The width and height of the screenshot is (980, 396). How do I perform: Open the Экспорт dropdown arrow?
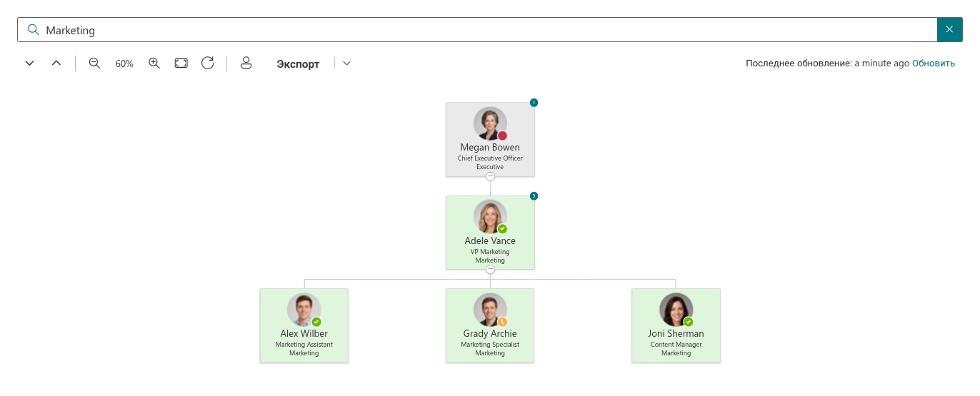[x=346, y=64]
